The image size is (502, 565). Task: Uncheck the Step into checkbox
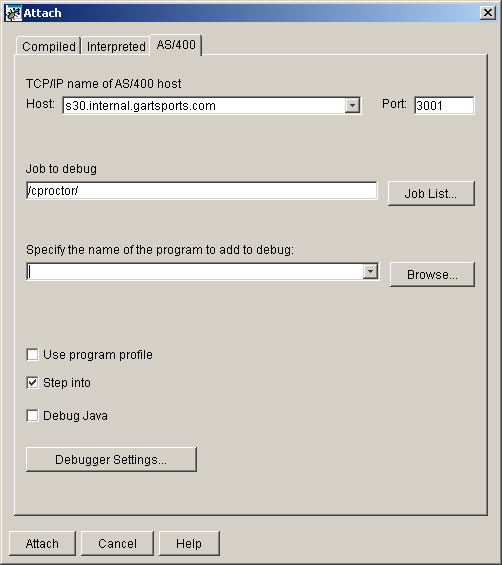point(32,382)
